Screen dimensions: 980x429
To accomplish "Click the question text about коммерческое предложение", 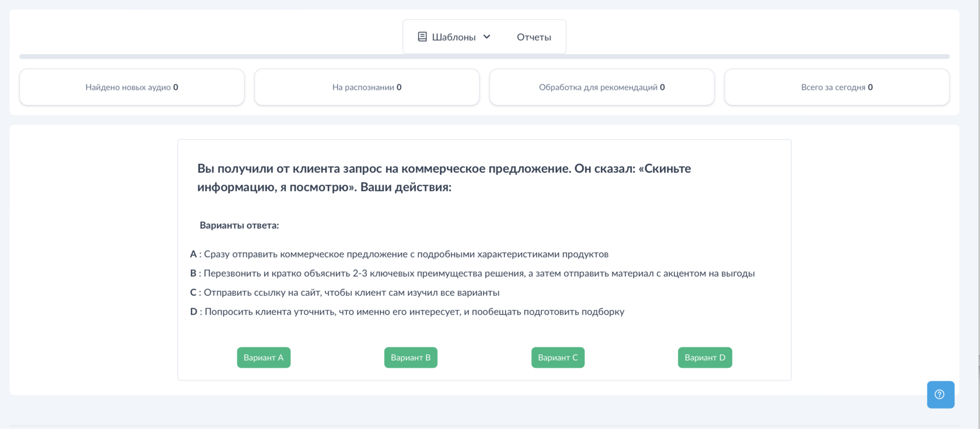I will pyautogui.click(x=444, y=178).
